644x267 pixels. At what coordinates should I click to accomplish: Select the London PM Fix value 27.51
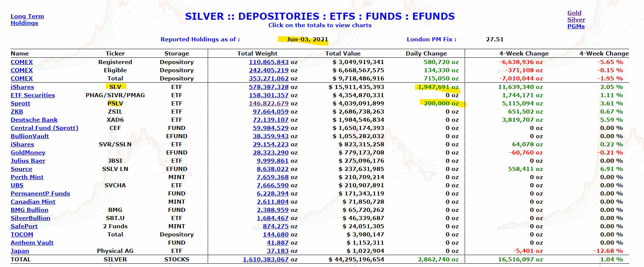(x=495, y=39)
